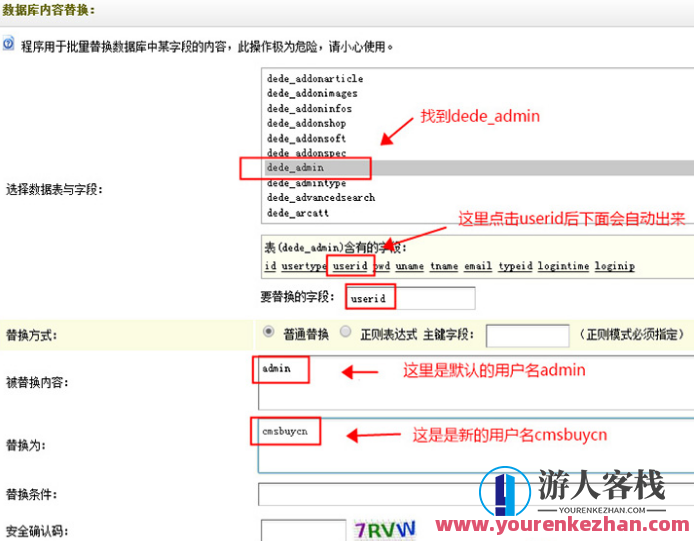Focus the 安全确认码 input box
The width and height of the screenshot is (695, 541).
tap(304, 530)
